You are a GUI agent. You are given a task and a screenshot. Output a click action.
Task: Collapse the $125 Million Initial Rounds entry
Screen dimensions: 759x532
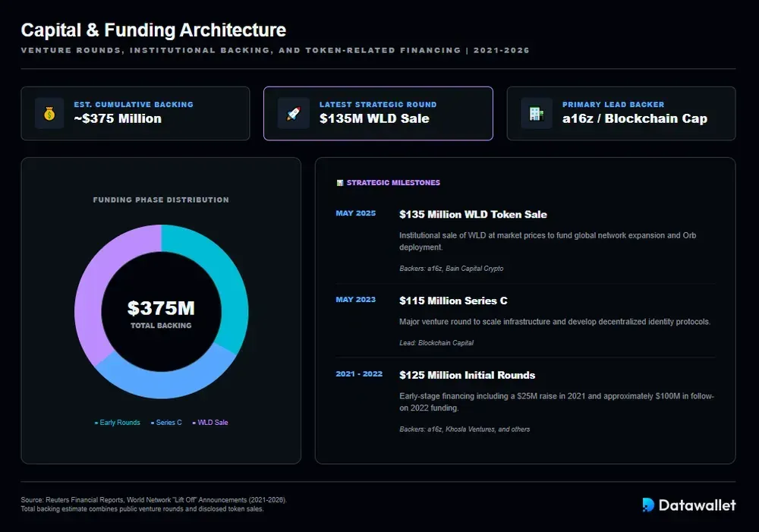(467, 375)
